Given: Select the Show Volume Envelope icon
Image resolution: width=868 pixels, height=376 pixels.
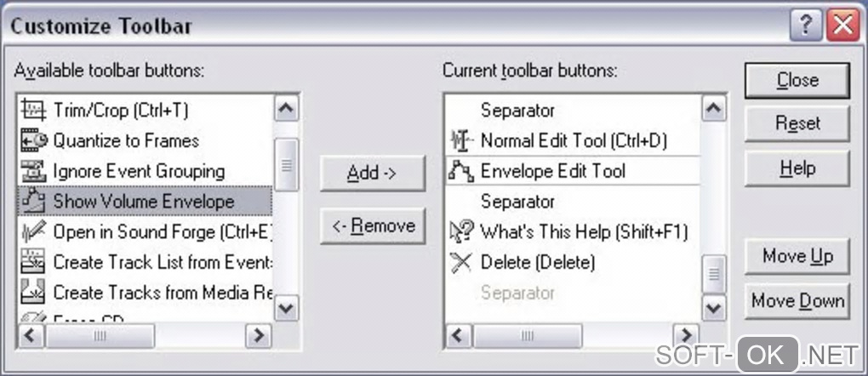Looking at the screenshot, I should point(34,202).
